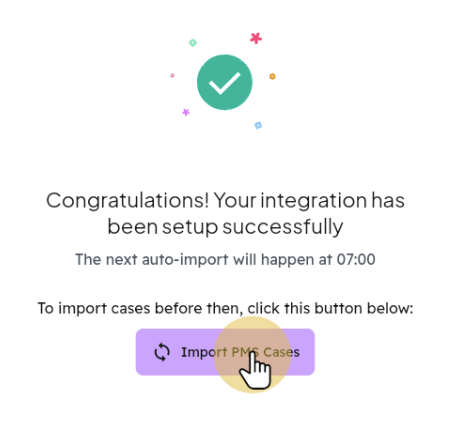Click the green checkmark success circle
The width and height of the screenshot is (454, 430).
tap(224, 82)
